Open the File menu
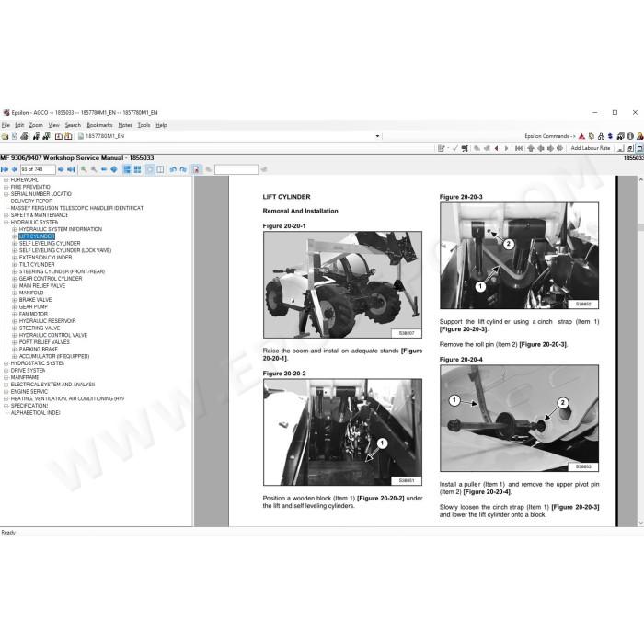The height and width of the screenshot is (644, 644). [6, 125]
